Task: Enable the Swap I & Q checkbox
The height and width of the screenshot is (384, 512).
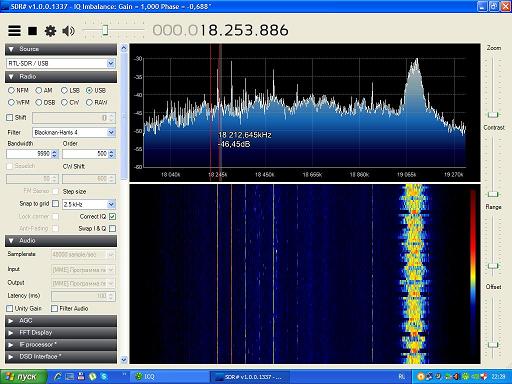Action: pos(112,229)
